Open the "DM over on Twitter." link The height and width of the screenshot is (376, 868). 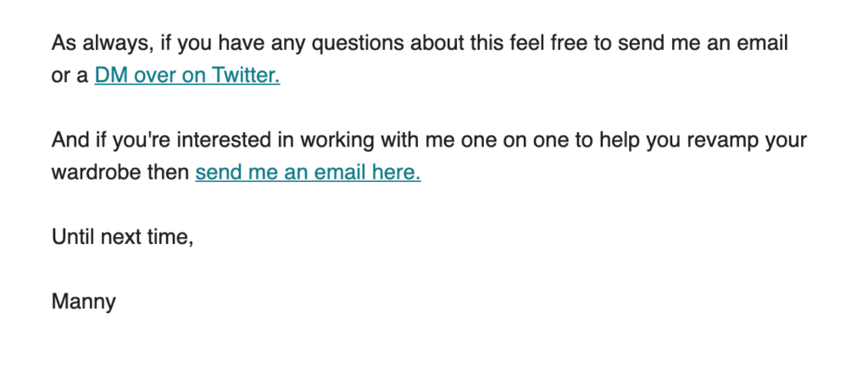[187, 75]
